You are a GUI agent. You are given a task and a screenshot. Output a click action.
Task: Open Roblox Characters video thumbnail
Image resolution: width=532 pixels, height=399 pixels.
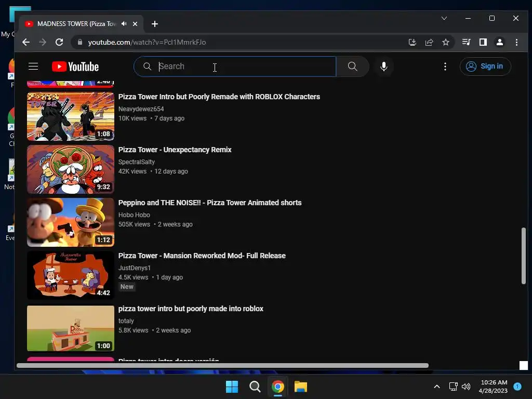[71, 116]
